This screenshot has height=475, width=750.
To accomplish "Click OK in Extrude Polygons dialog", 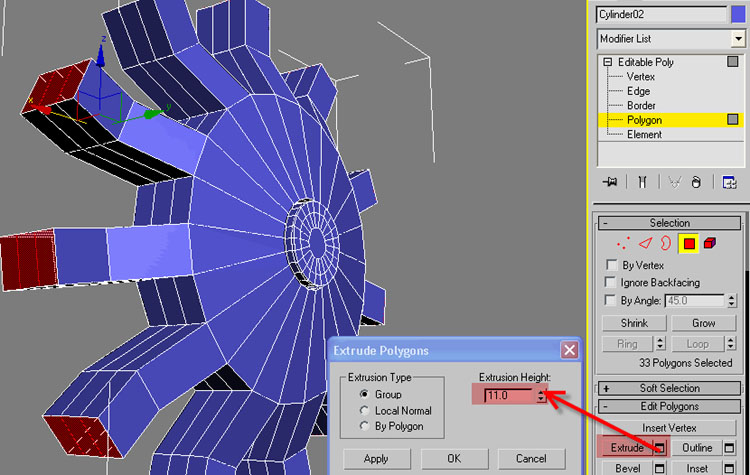I will coord(454,458).
